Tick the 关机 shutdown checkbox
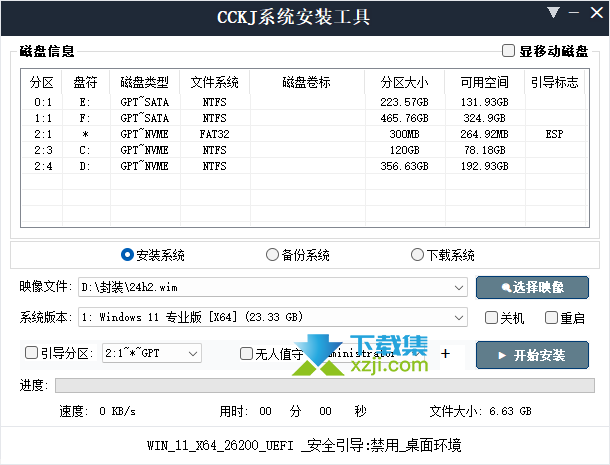Image resolution: width=610 pixels, height=465 pixels. point(491,318)
